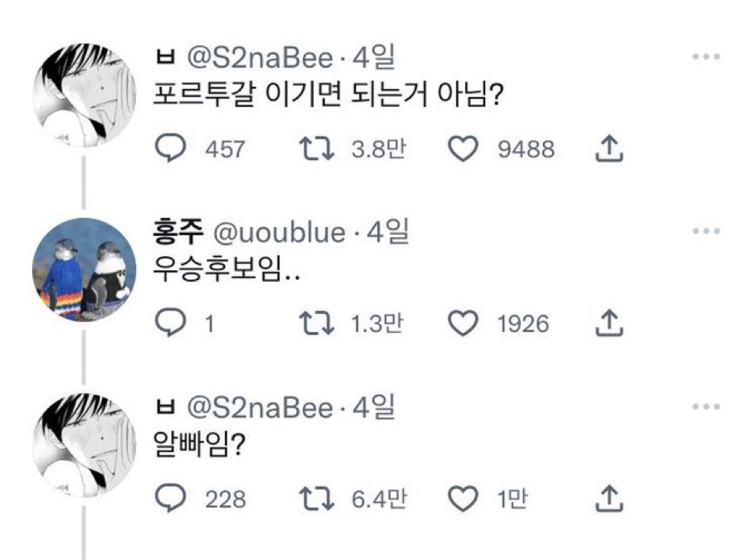Image resolution: width=756 pixels, height=560 pixels.
Task: Open the first @S2naBee manga avatar
Action: (x=84, y=95)
